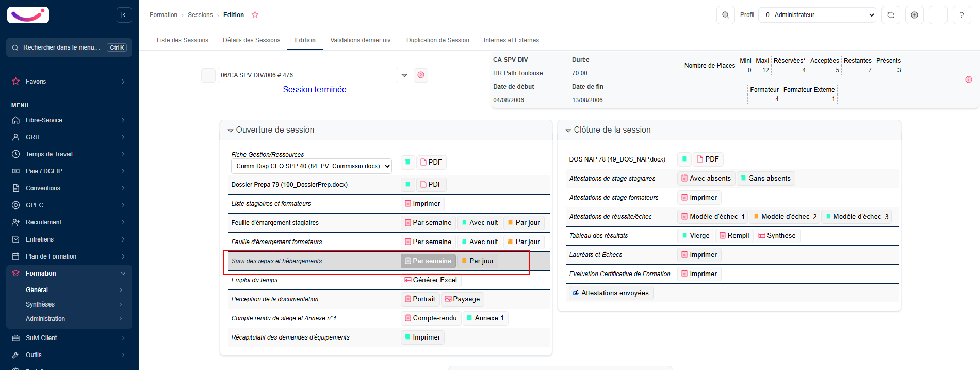Screen dimensions: 980x370
Task: Collapse the Clôture de la session panel
Action: pos(568,131)
